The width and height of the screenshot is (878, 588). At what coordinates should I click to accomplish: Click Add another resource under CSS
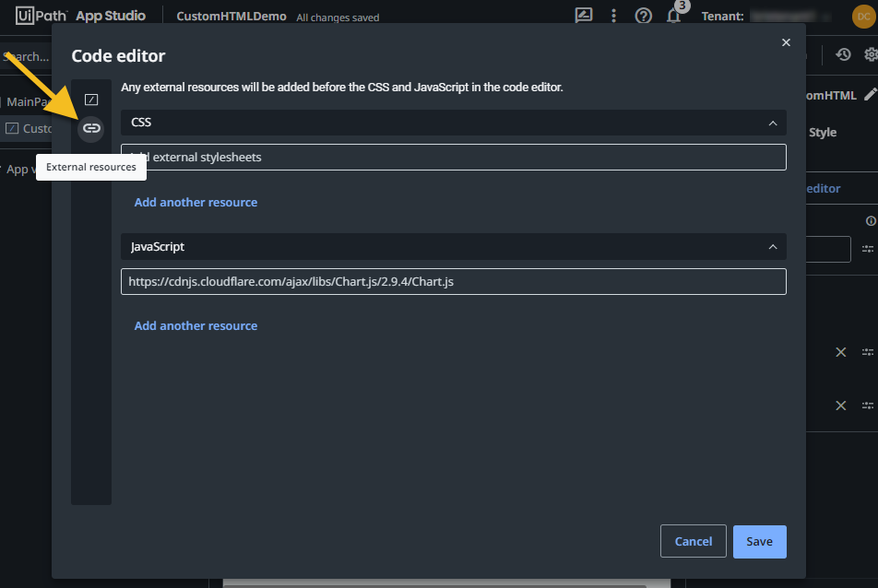pyautogui.click(x=196, y=201)
